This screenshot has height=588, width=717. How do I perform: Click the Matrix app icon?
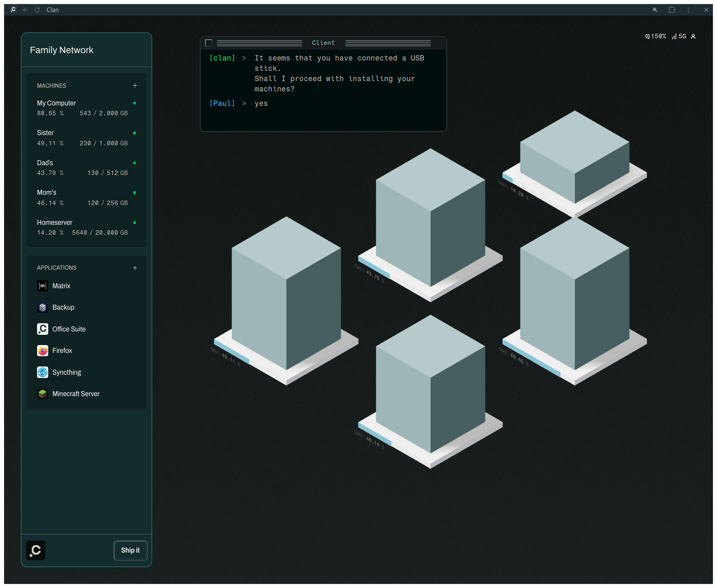point(42,286)
